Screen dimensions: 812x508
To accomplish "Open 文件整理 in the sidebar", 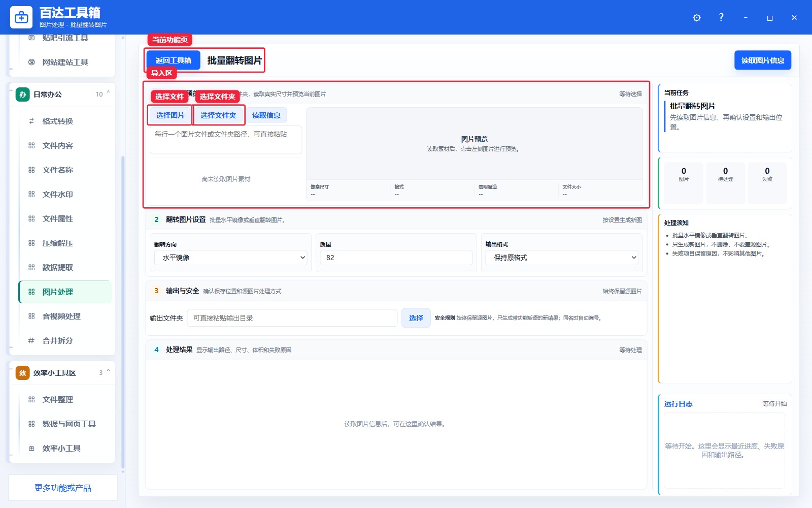I will click(x=65, y=399).
